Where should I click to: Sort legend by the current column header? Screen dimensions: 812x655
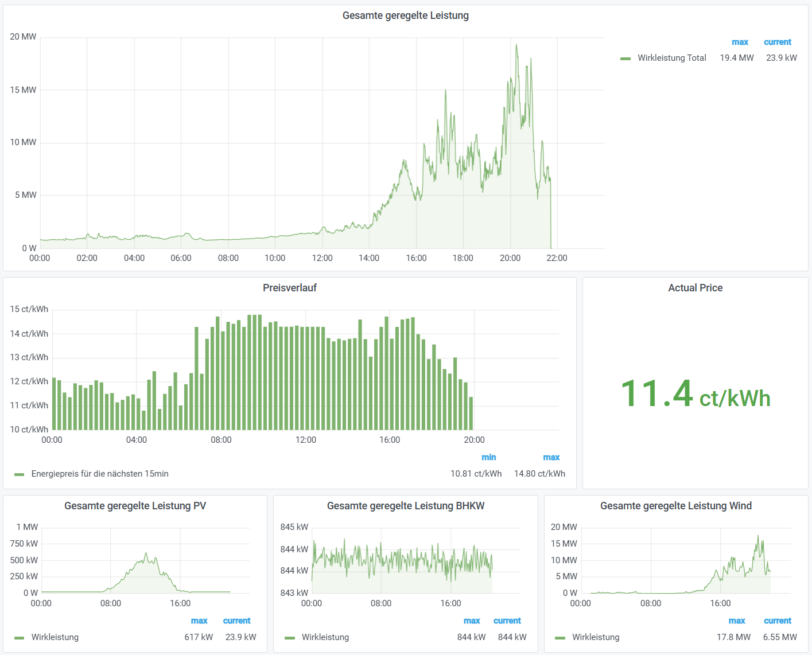[778, 42]
